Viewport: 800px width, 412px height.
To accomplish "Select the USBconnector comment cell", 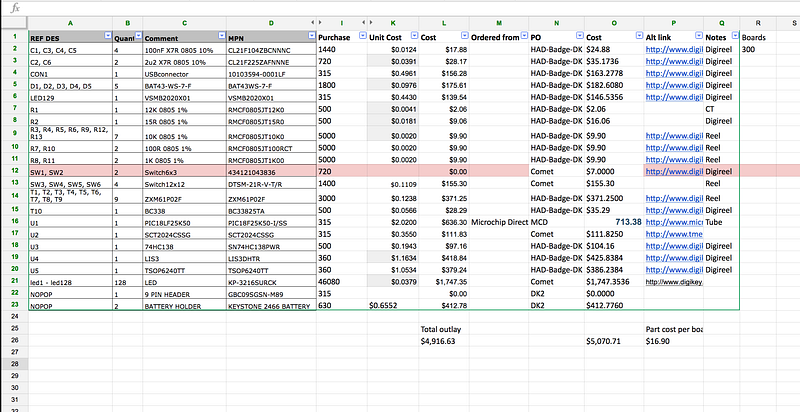I will (185, 73).
